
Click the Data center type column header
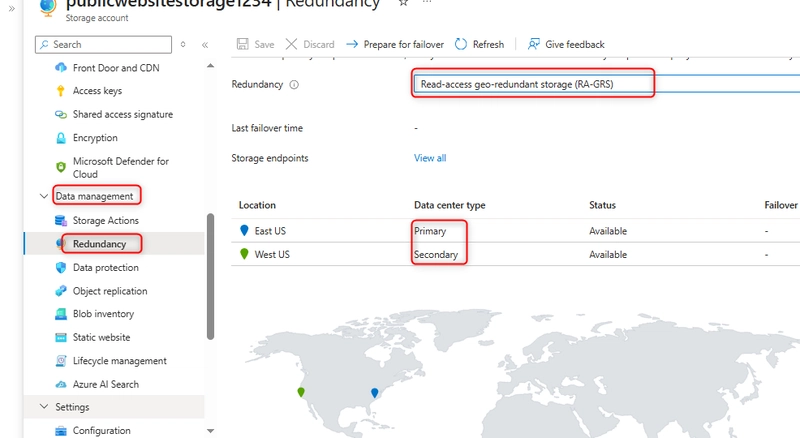[449, 205]
